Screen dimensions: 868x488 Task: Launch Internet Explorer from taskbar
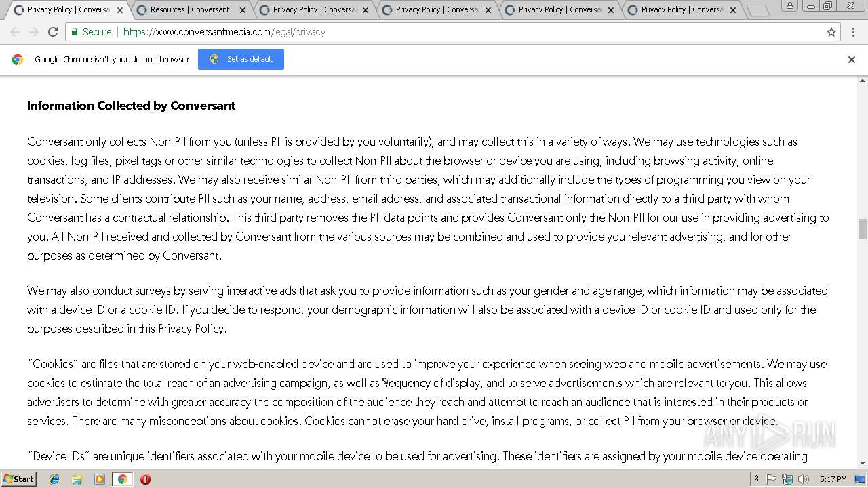pyautogui.click(x=54, y=479)
